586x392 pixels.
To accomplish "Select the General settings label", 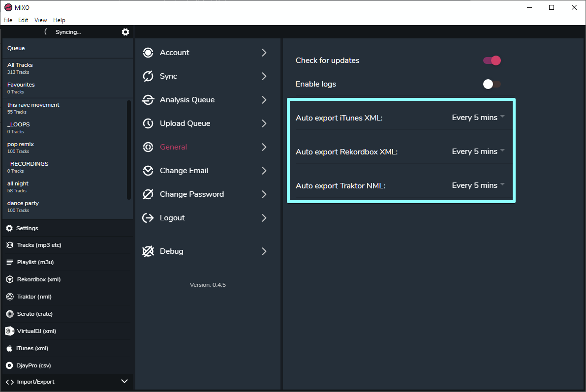I will coord(173,147).
